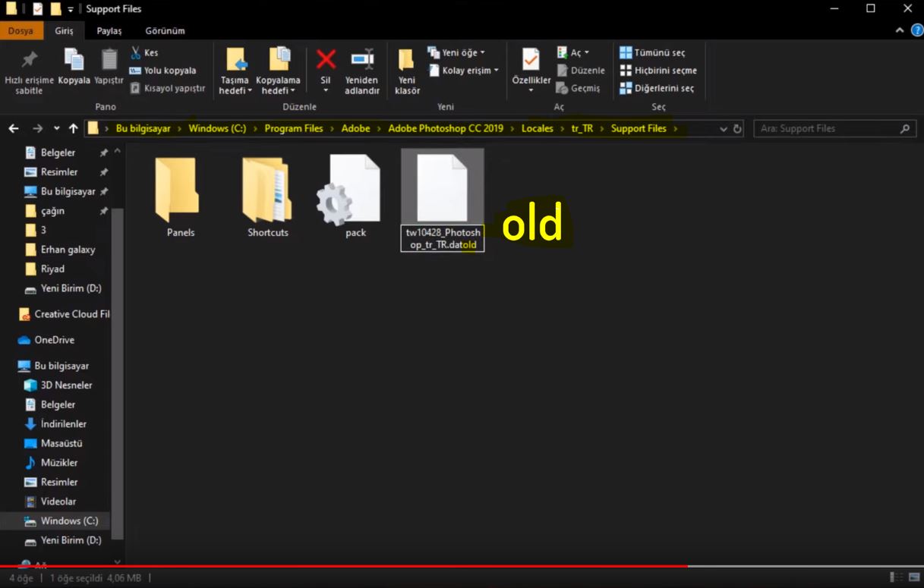Go up one folder level

click(73, 129)
